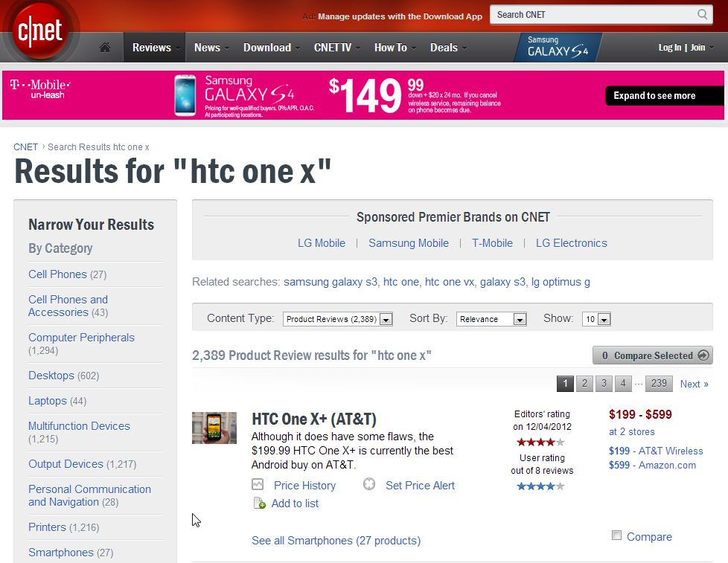Screen dimensions: 728x563
Task: Click the at 2 stores link
Action: click(631, 432)
